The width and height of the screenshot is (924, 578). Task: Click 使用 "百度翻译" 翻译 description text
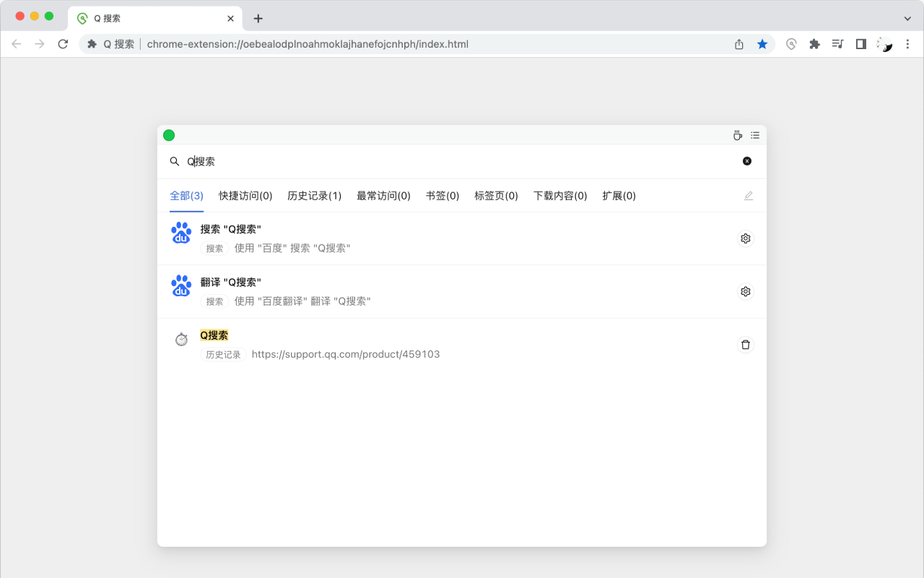(x=302, y=301)
